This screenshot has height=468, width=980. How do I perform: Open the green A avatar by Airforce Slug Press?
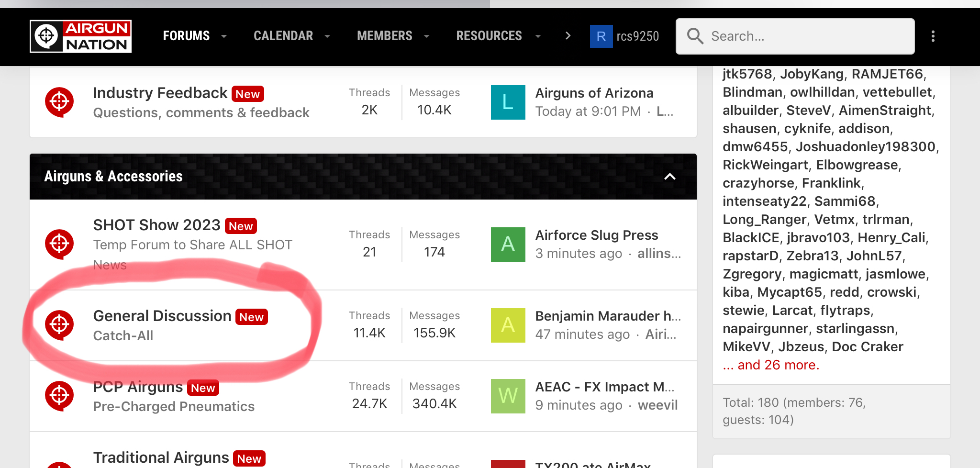point(508,245)
